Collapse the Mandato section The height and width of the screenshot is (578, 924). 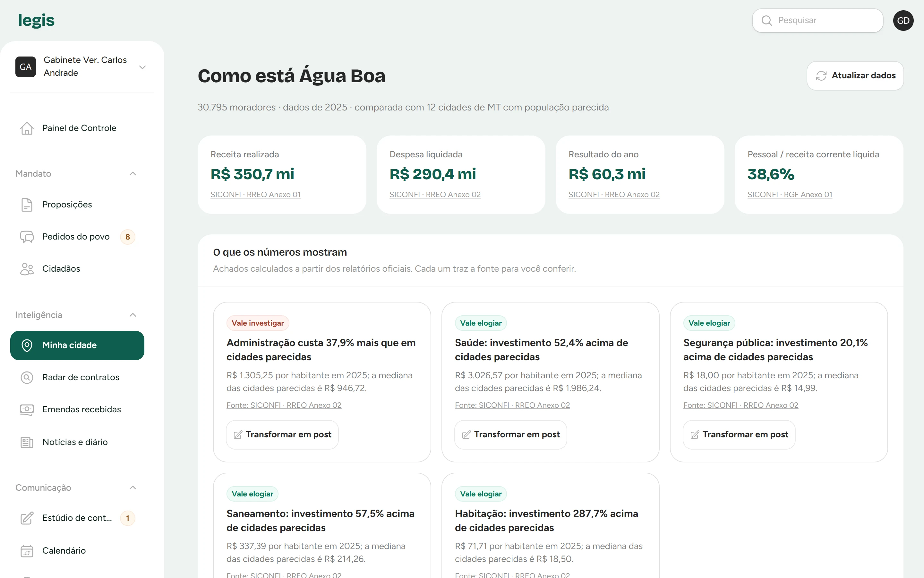pos(133,173)
